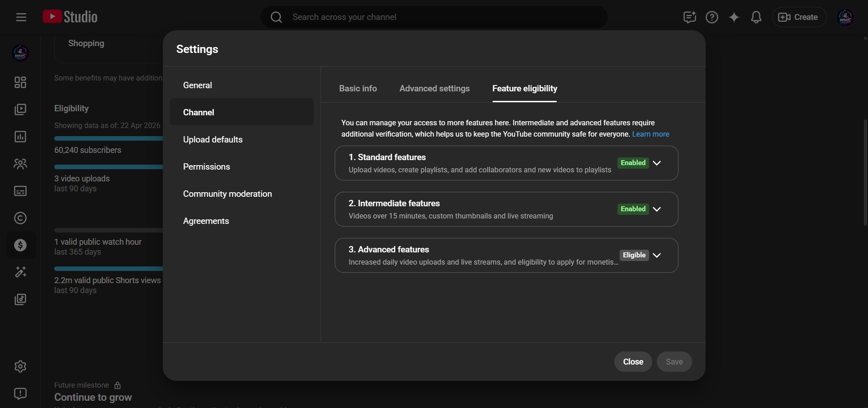Click Send feedback icon at sidebar bottom
The image size is (868, 408).
tap(20, 394)
